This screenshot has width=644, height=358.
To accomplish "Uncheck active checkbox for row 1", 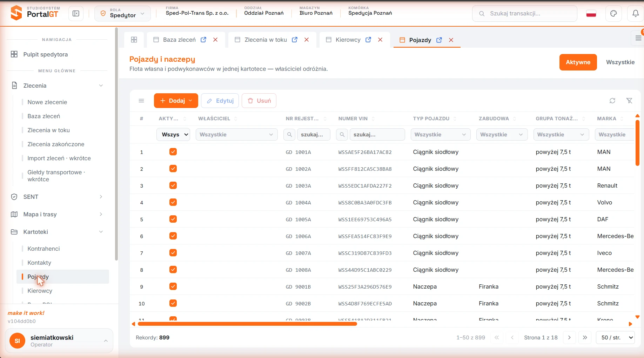I will click(173, 152).
